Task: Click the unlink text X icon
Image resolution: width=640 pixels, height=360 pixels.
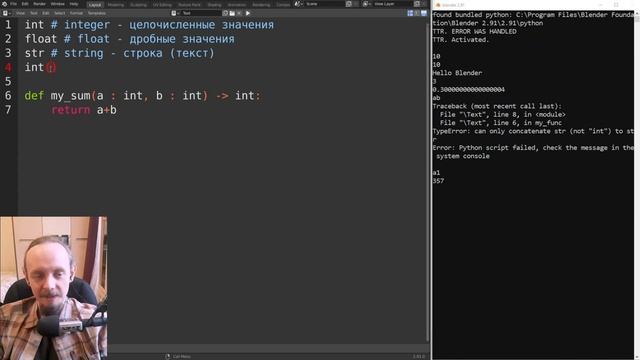Action: tap(239, 13)
